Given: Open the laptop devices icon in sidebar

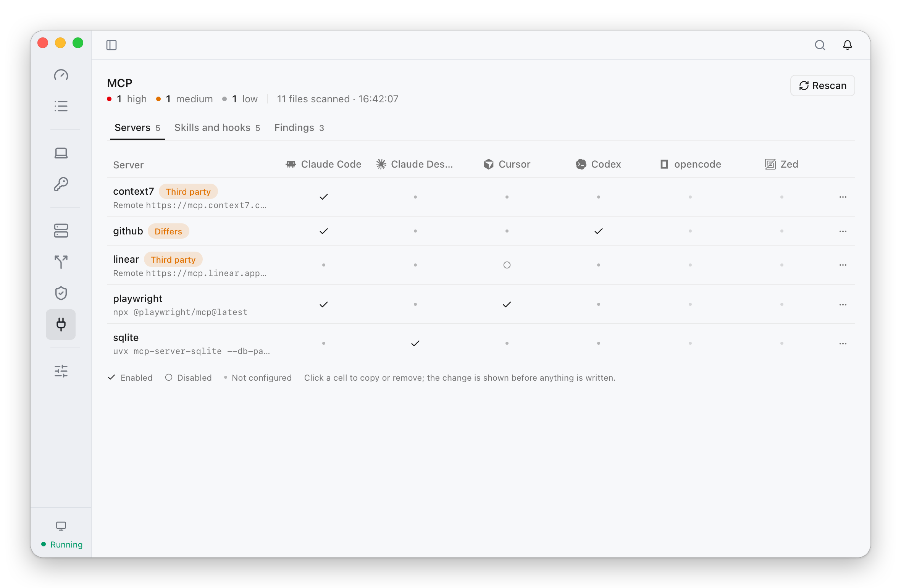Looking at the screenshot, I should coord(61,153).
